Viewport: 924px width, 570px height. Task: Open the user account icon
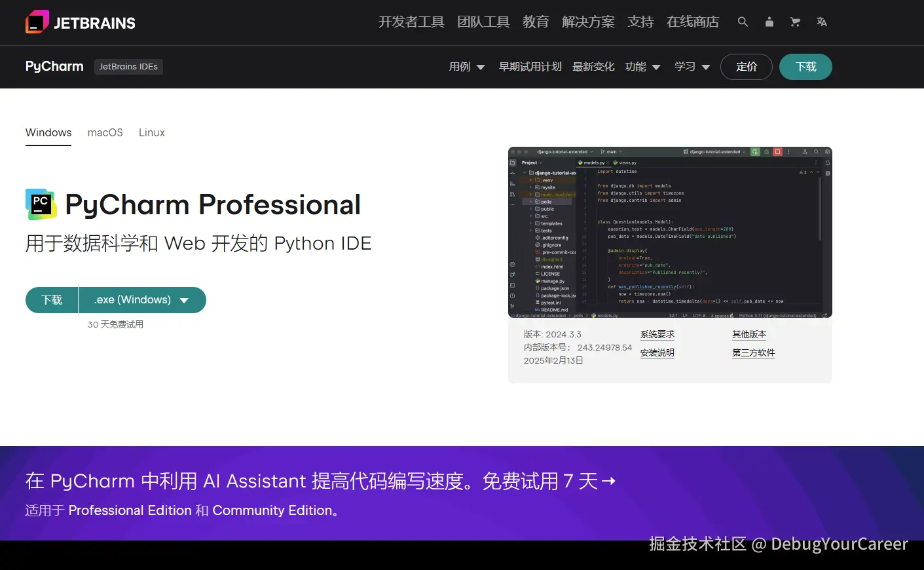(769, 22)
